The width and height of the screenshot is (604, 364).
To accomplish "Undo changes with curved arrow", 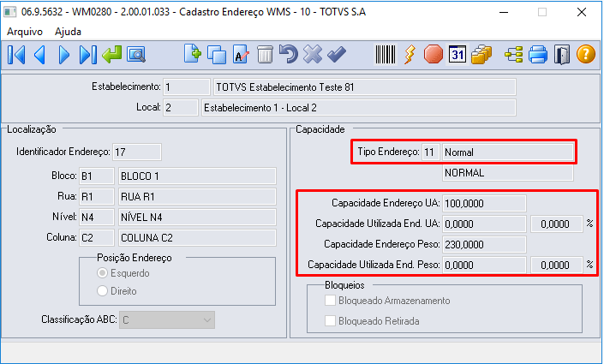I will point(289,54).
